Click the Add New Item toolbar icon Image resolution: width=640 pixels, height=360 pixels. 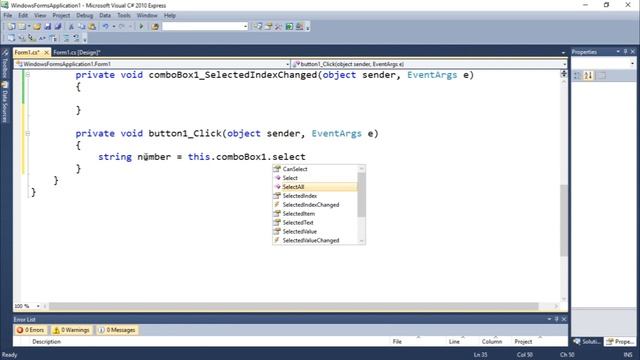pos(22,27)
